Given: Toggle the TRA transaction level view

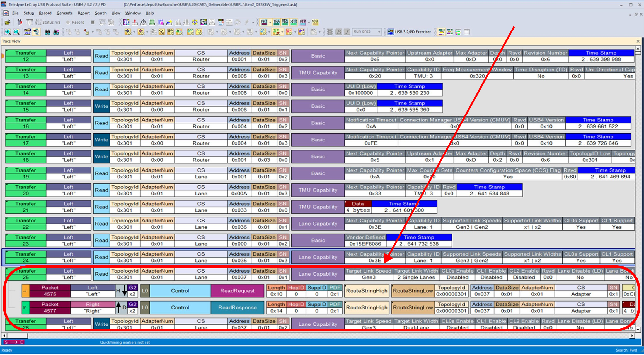Looking at the screenshot, I should [276, 22].
